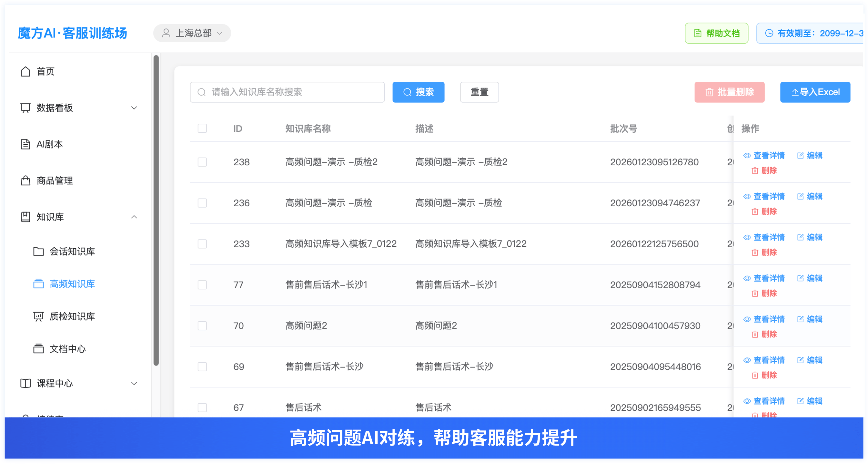This screenshot has height=464, width=868.
Task: Navigate to 首页 in the sidebar
Action: pyautogui.click(x=45, y=71)
